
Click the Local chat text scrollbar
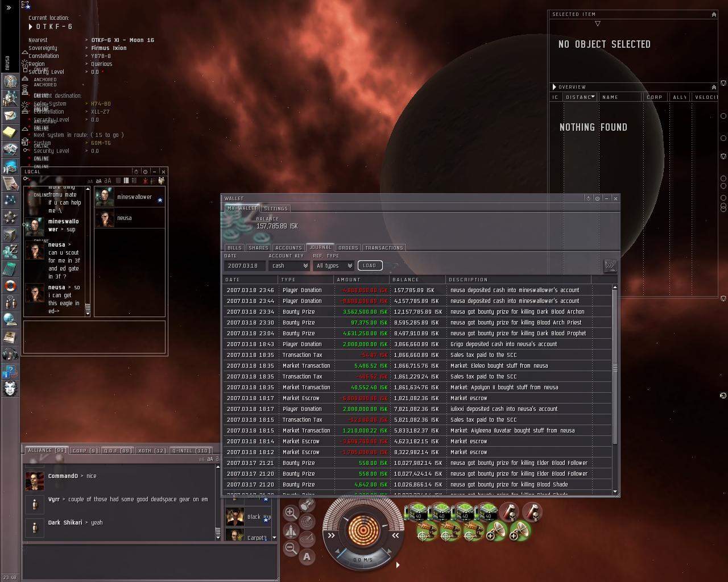click(88, 251)
